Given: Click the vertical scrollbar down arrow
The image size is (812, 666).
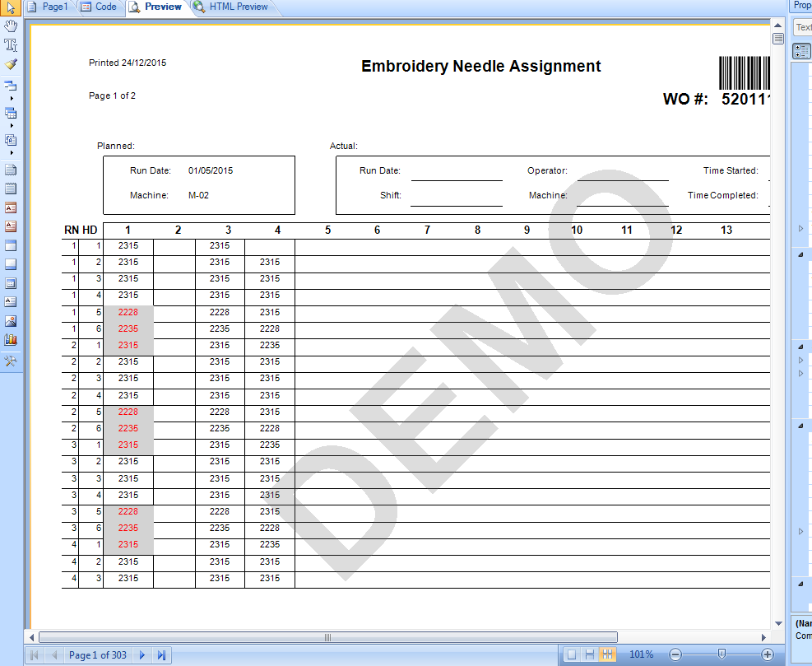Looking at the screenshot, I should [777, 623].
